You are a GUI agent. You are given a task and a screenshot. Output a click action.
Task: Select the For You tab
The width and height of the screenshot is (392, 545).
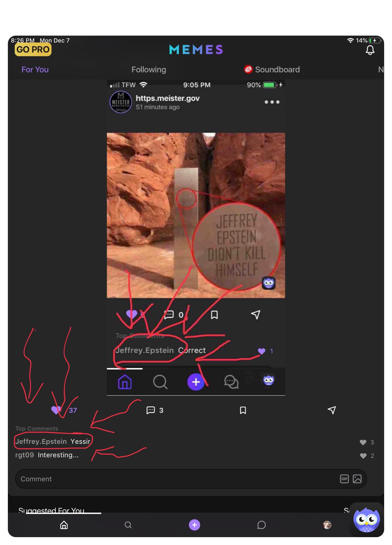[x=35, y=70]
